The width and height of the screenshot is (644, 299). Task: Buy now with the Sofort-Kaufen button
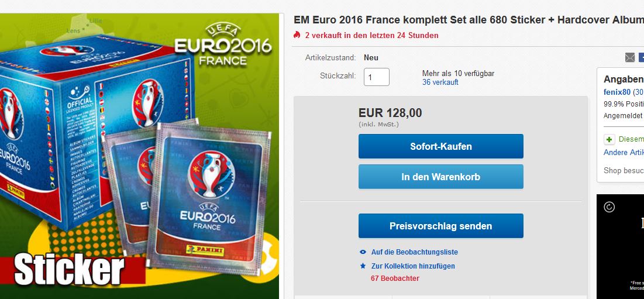tap(440, 146)
